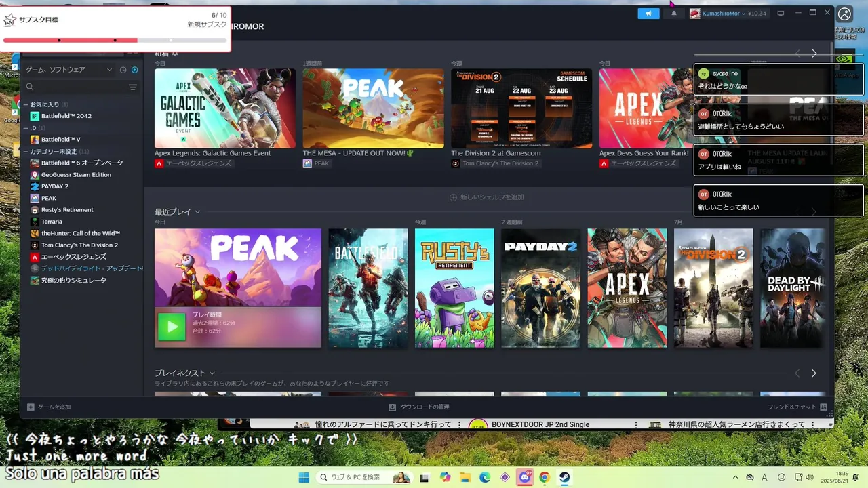This screenshot has width=868, height=488.
Task: Open the Steam announcements megaphone button
Action: pos(648,14)
